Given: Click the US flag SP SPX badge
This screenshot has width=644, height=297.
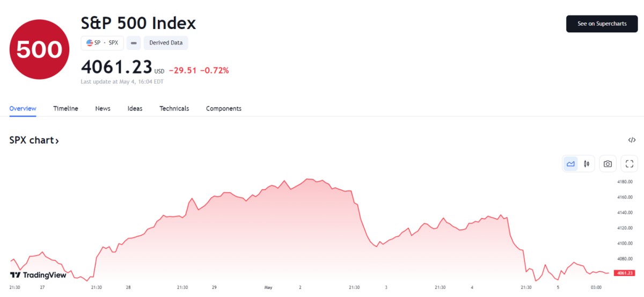Looking at the screenshot, I should (102, 42).
